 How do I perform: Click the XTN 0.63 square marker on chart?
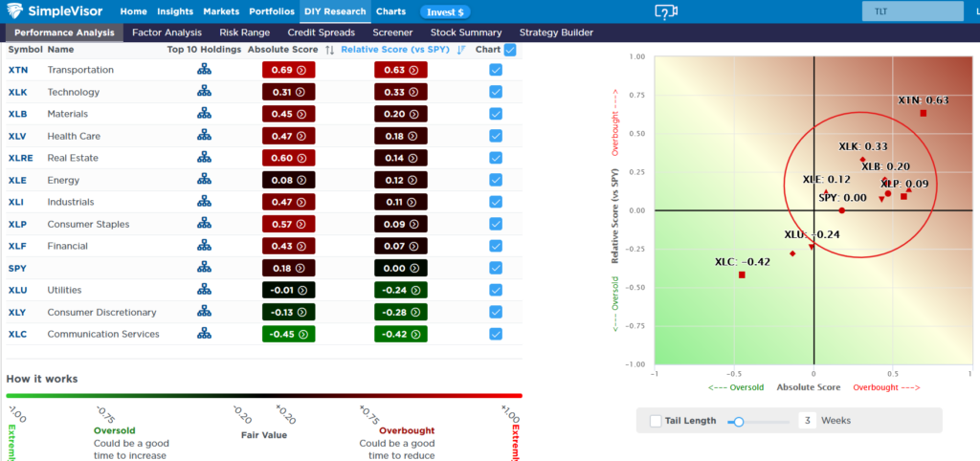(923, 113)
